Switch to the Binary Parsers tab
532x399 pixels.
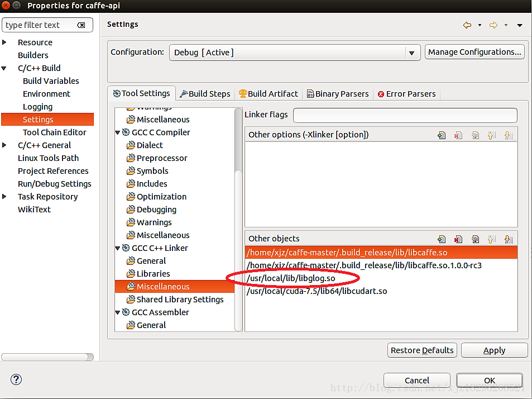pos(338,94)
